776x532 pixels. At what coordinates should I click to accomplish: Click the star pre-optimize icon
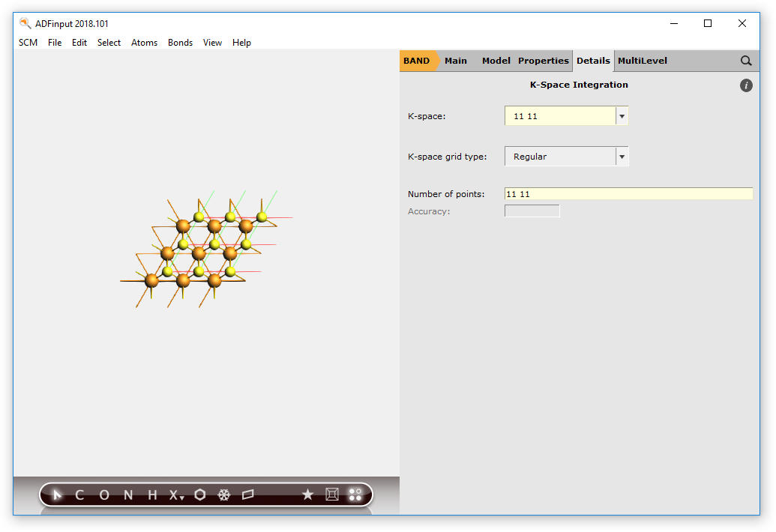[308, 495]
